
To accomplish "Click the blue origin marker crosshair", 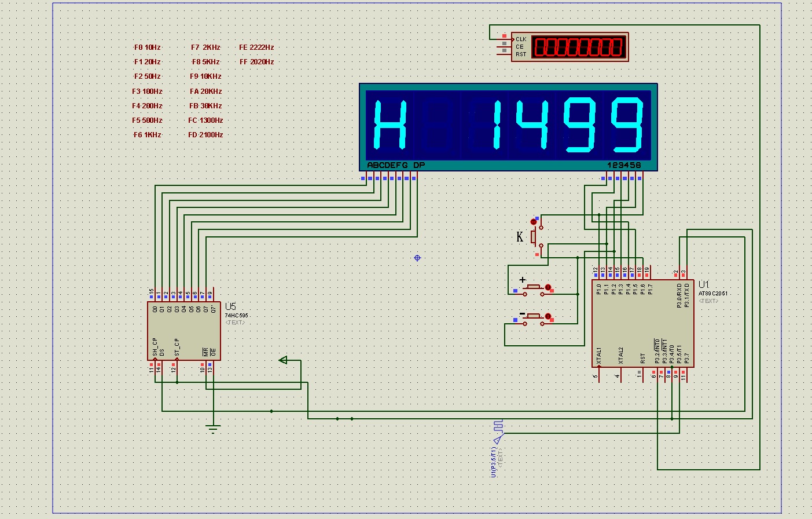I will pos(417,258).
